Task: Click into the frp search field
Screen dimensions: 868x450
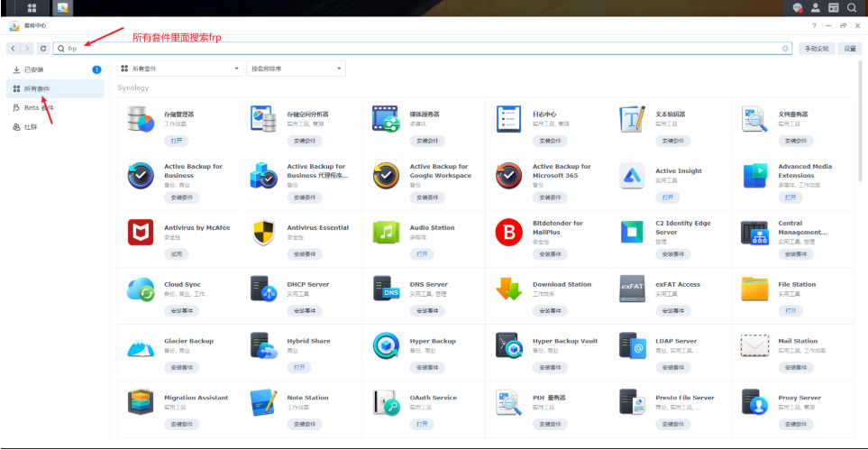Action: point(415,48)
